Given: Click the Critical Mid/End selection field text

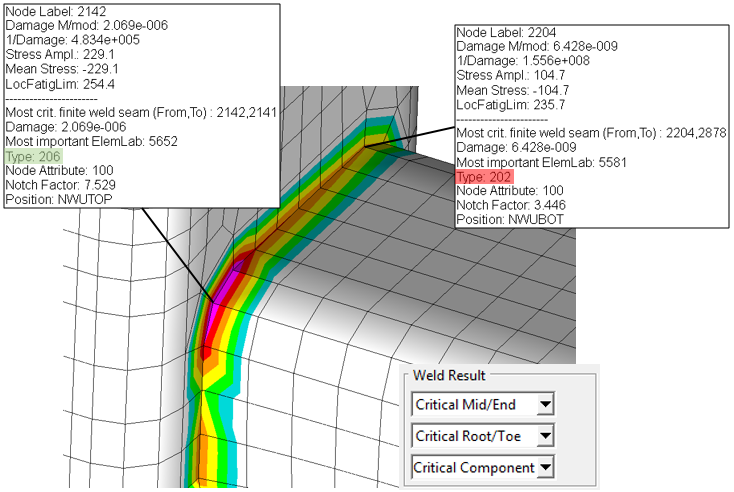Looking at the screenshot, I should (x=472, y=404).
